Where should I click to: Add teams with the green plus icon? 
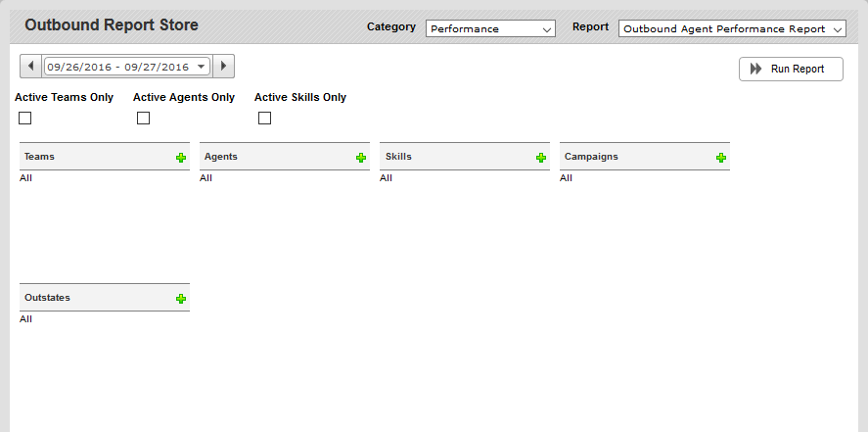(180, 158)
